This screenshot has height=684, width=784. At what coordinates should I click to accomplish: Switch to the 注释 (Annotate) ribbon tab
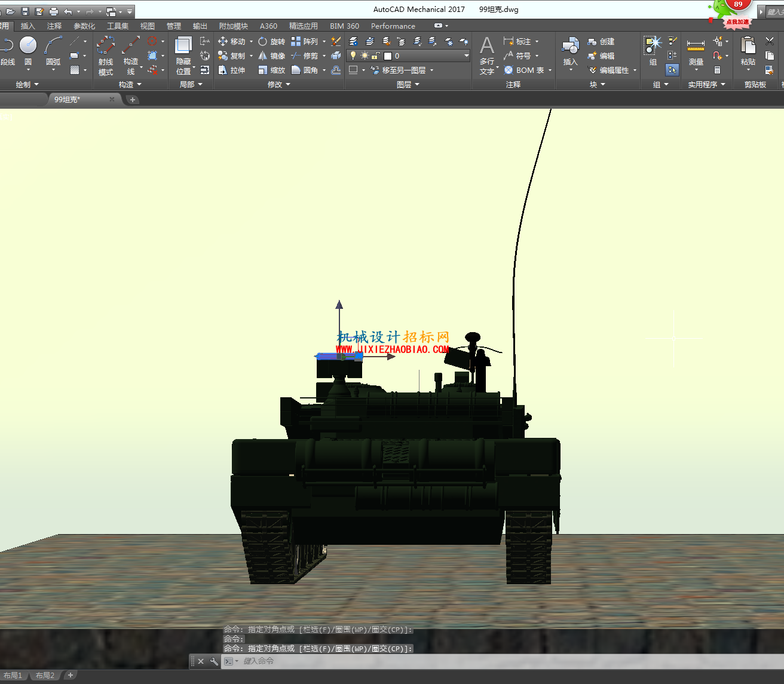point(54,26)
